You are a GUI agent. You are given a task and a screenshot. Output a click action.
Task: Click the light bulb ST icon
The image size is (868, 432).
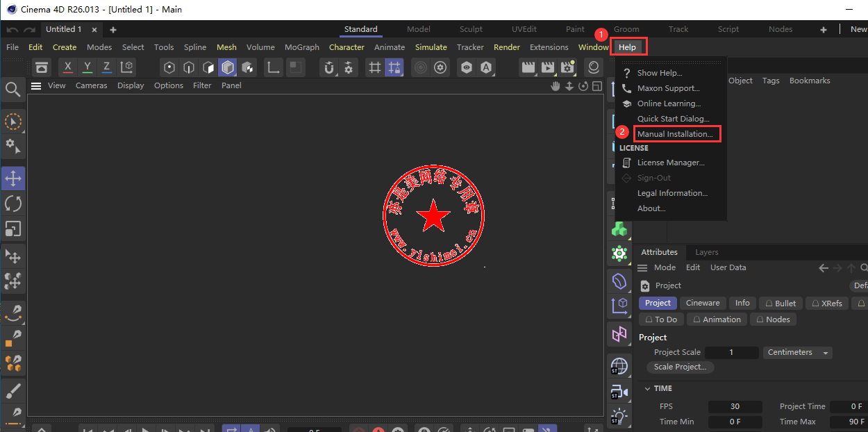click(619, 417)
